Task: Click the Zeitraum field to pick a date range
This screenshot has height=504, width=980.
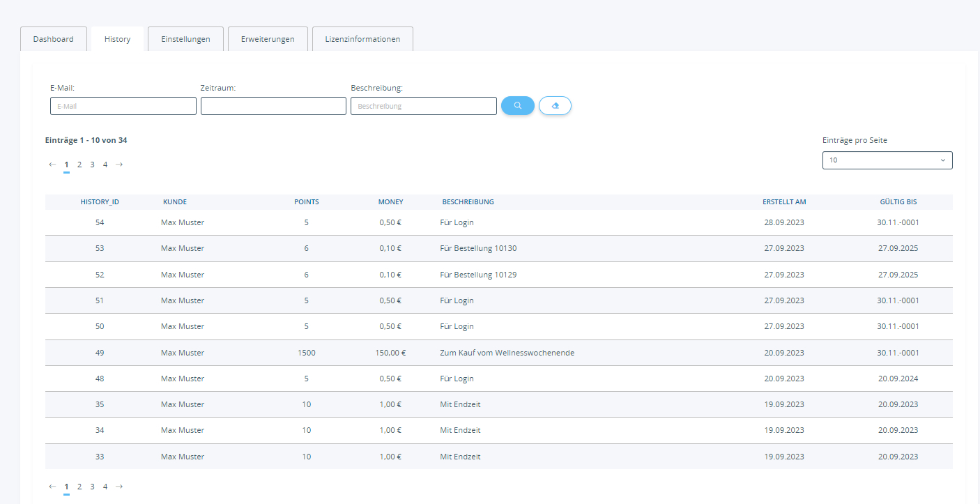Action: (x=273, y=105)
